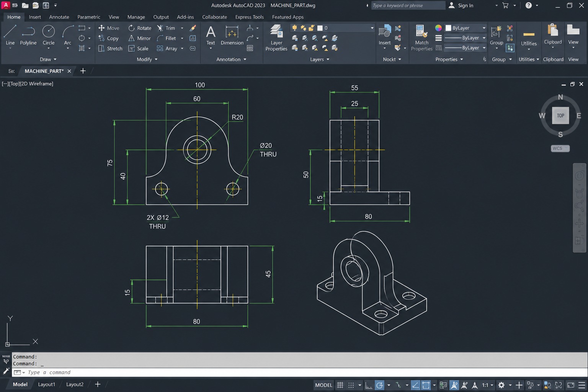Toggle 2D Object Snap
This screenshot has width=588, height=392.
[426, 385]
